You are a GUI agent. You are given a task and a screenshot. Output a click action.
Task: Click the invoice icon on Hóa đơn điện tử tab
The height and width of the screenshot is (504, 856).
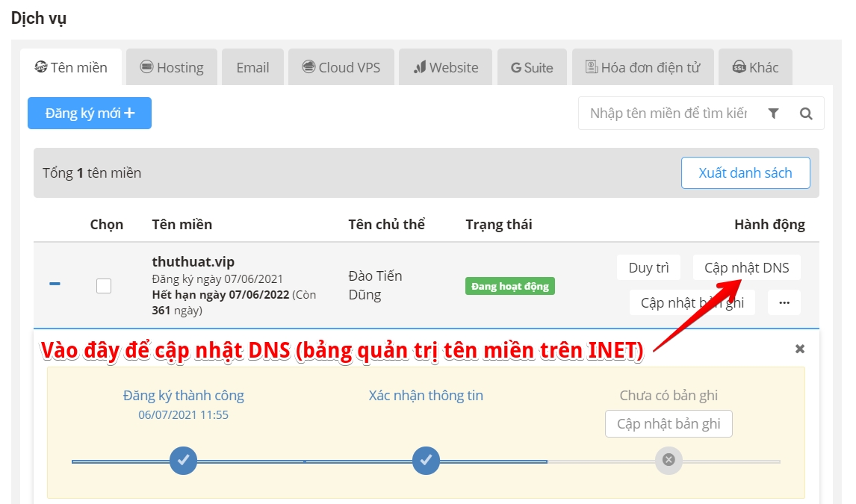click(591, 66)
